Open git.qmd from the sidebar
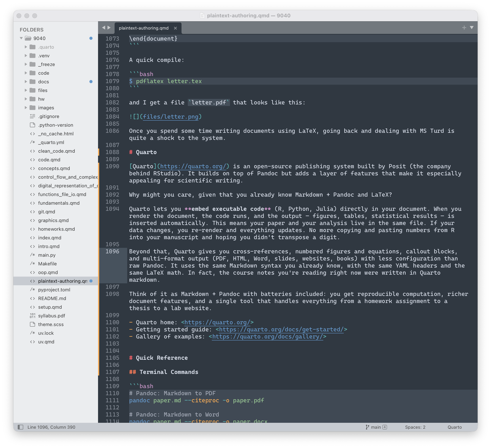This screenshot has height=448, width=491. pos(46,212)
